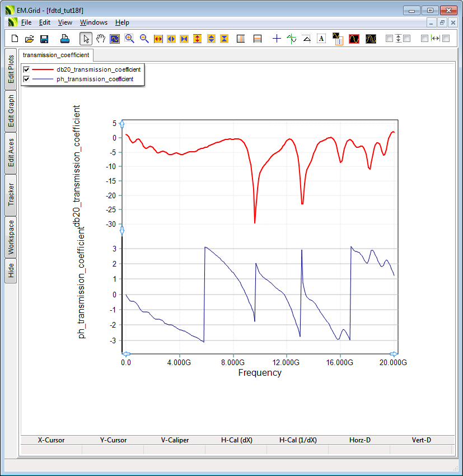Activate the Zoom In magnifier
Viewport: 463px width, 476px height.
129,39
